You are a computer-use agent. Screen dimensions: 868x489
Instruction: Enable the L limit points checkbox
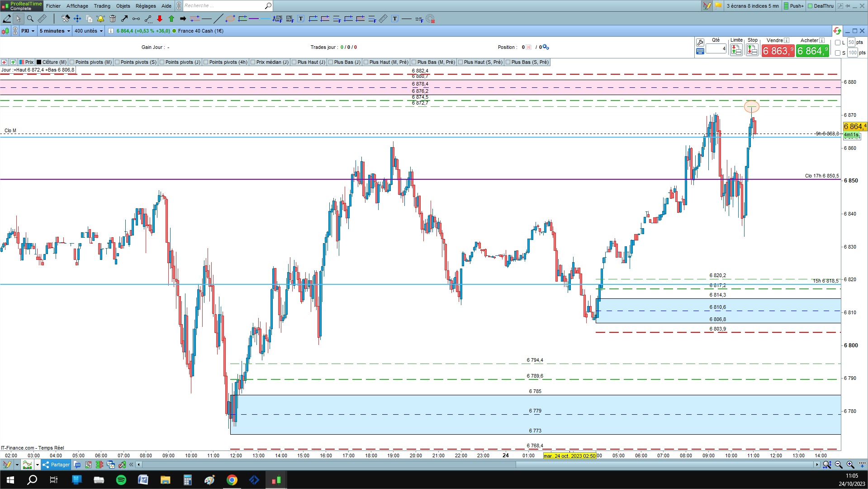(x=838, y=43)
